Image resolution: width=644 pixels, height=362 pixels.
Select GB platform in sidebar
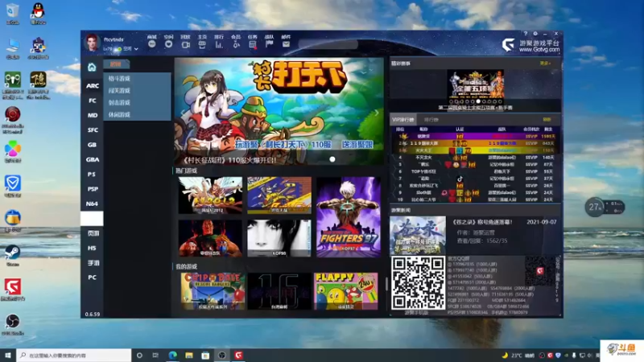tap(92, 145)
